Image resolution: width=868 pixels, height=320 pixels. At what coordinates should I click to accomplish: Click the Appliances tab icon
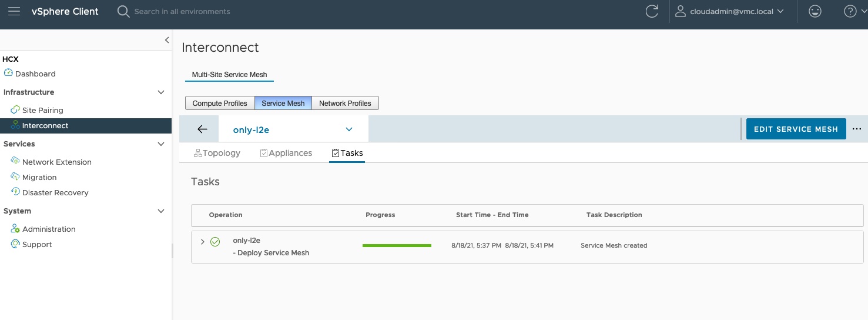[x=264, y=153]
